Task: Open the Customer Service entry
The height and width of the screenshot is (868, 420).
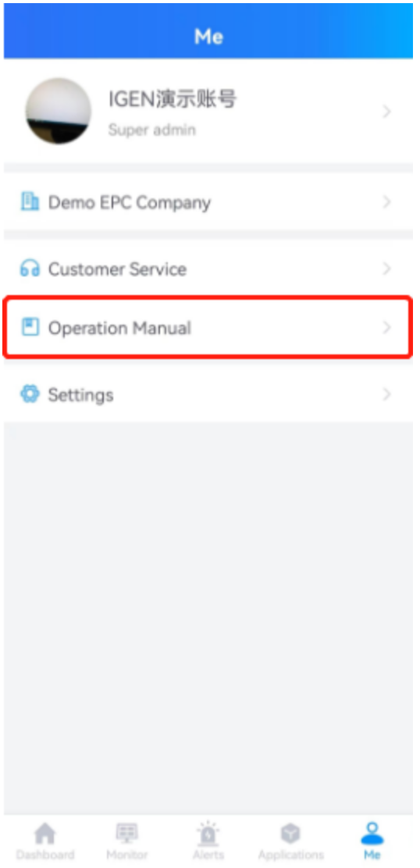Action: coord(208,269)
